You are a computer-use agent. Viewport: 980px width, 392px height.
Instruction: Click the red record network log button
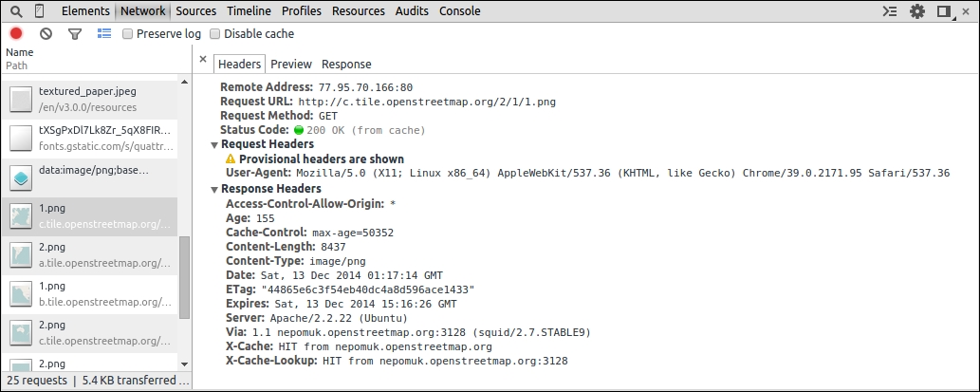[x=16, y=33]
